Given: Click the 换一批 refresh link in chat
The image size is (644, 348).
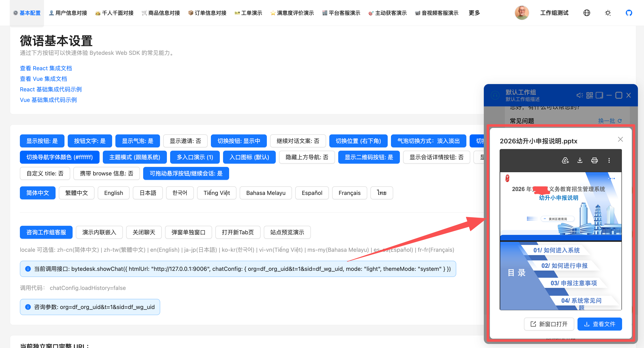Looking at the screenshot, I should click(x=610, y=121).
